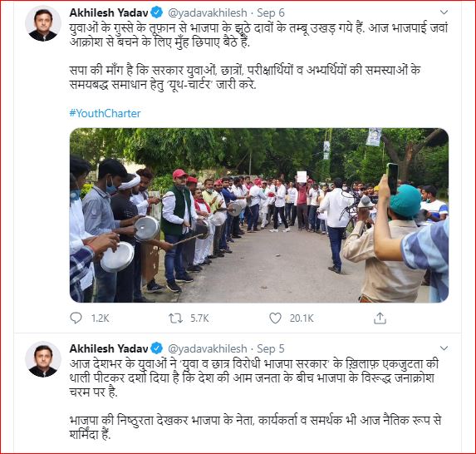Share the Sep 6 tweet
The width and height of the screenshot is (476, 454).
380,318
